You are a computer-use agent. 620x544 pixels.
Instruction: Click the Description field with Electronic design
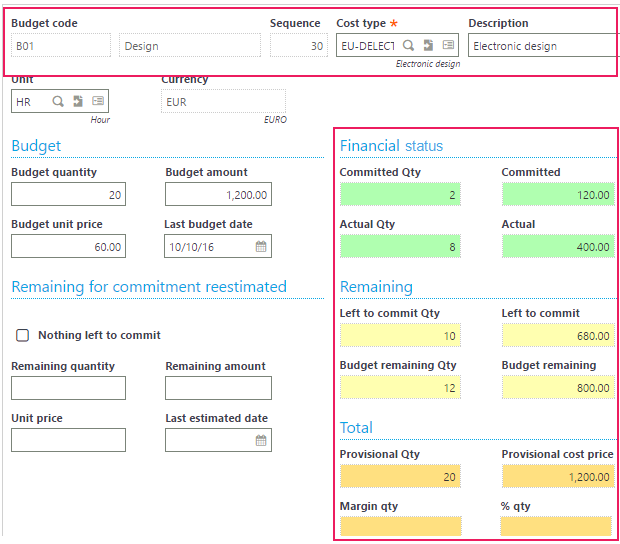point(543,45)
